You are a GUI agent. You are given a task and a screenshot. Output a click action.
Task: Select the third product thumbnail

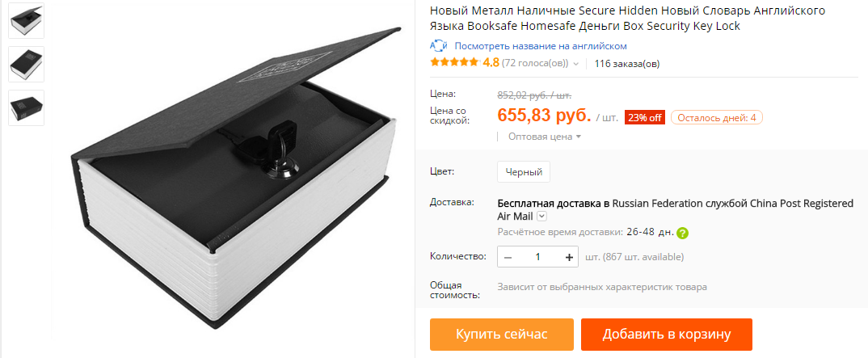27,107
